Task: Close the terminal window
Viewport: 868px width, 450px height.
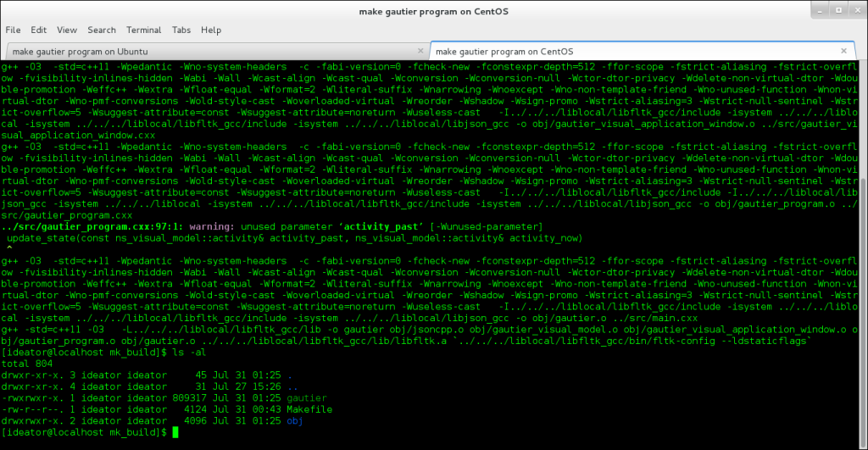Action: click(857, 10)
